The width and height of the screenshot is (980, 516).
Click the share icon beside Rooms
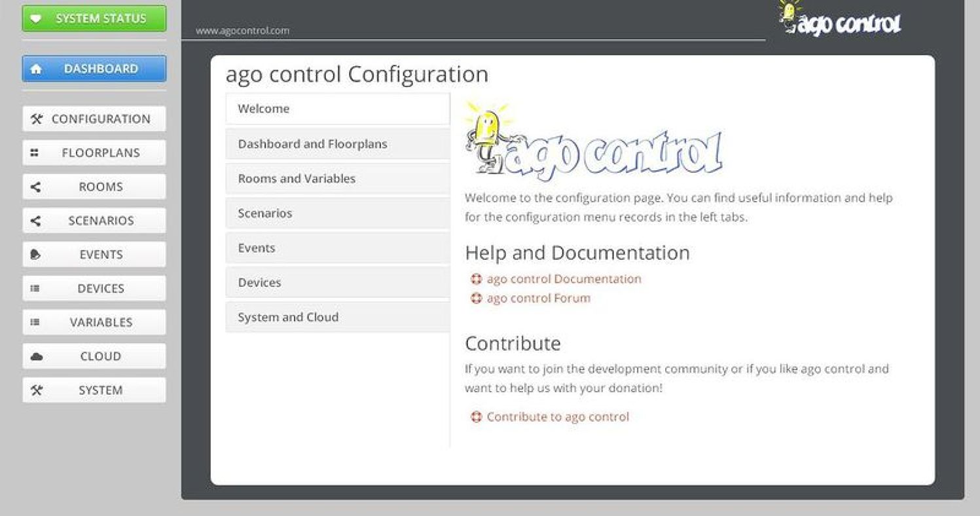coord(35,187)
